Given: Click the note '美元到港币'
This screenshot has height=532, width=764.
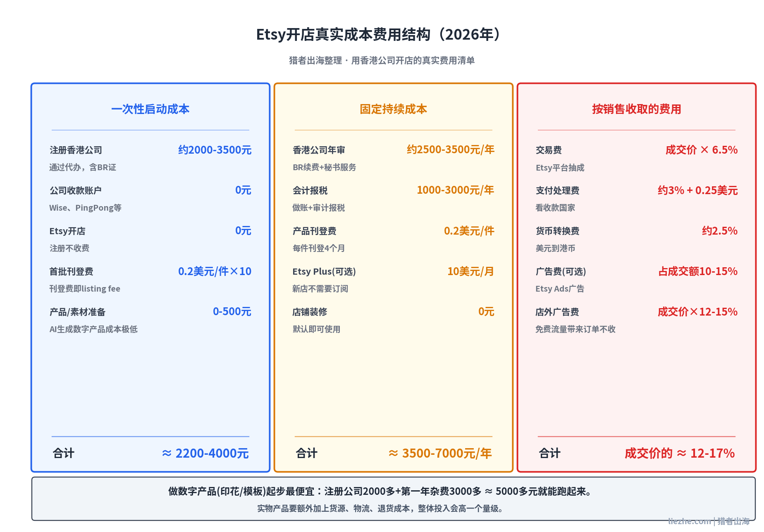Looking at the screenshot, I should 556,248.
